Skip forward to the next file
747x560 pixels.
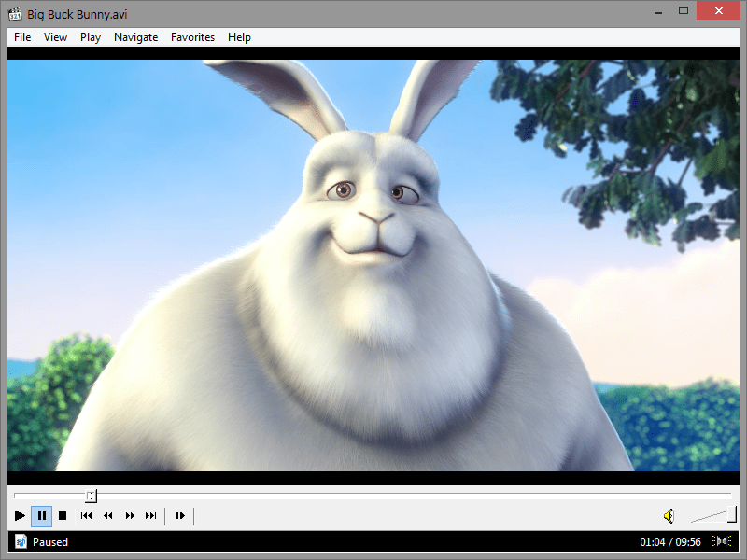(151, 515)
